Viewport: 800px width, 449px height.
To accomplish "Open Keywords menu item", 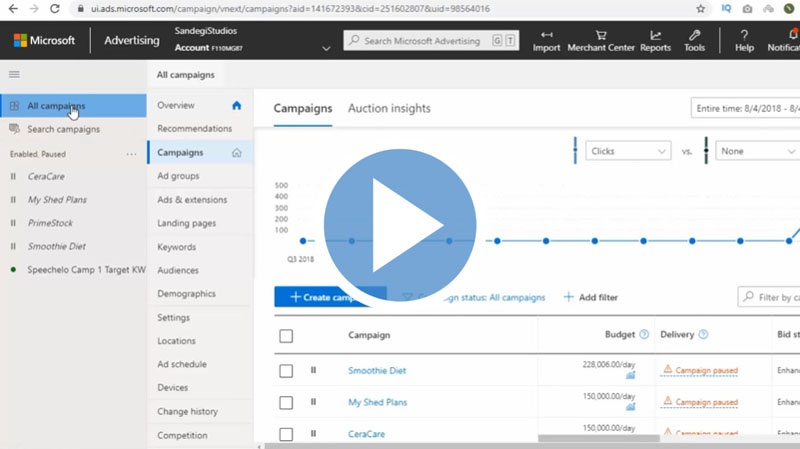I will [x=177, y=247].
